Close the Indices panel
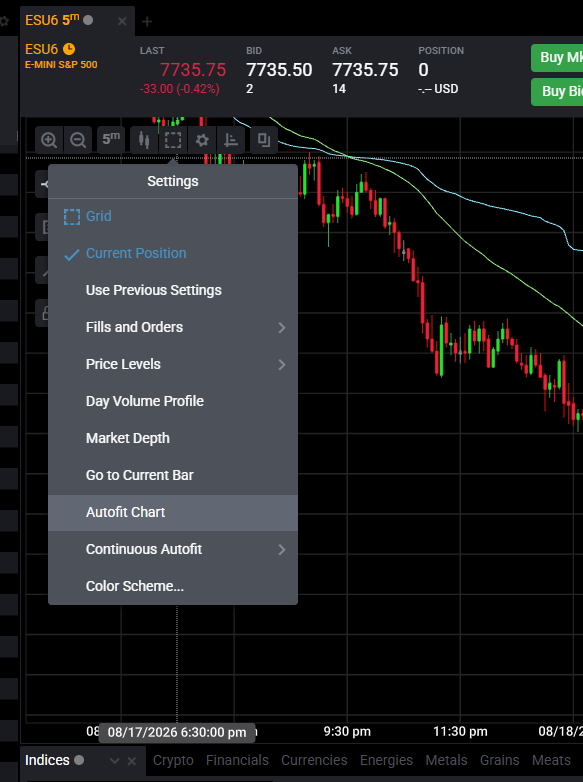The height and width of the screenshot is (782, 583). [132, 761]
